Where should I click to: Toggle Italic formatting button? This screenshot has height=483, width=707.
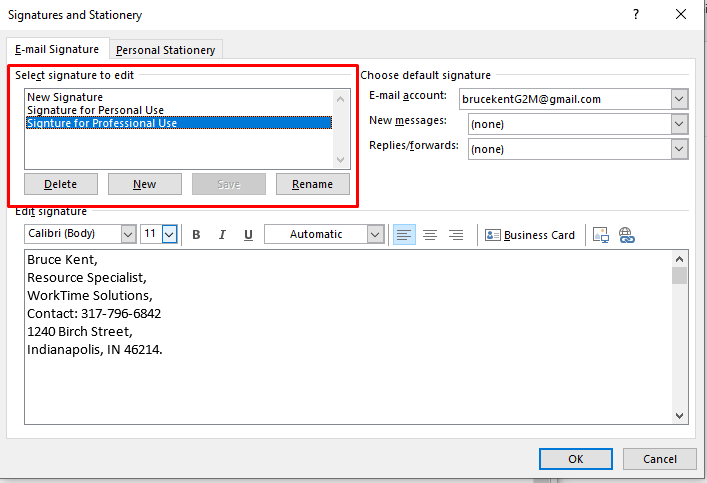(x=222, y=235)
